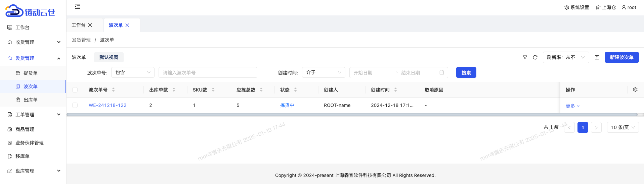Screen dimensions: 644x184
Task: Open the 刷新率 refresh rate dropdown
Action: [566, 57]
